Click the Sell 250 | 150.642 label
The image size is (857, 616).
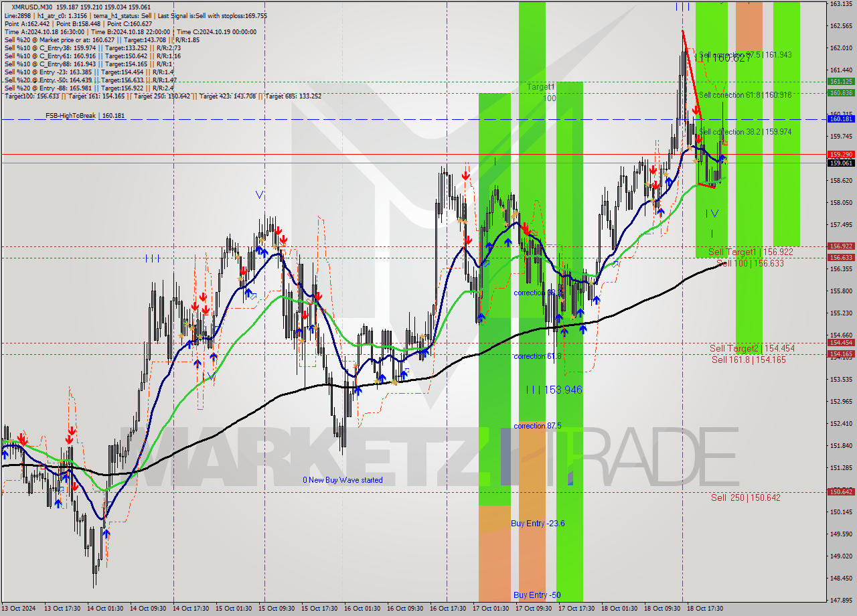[745, 497]
